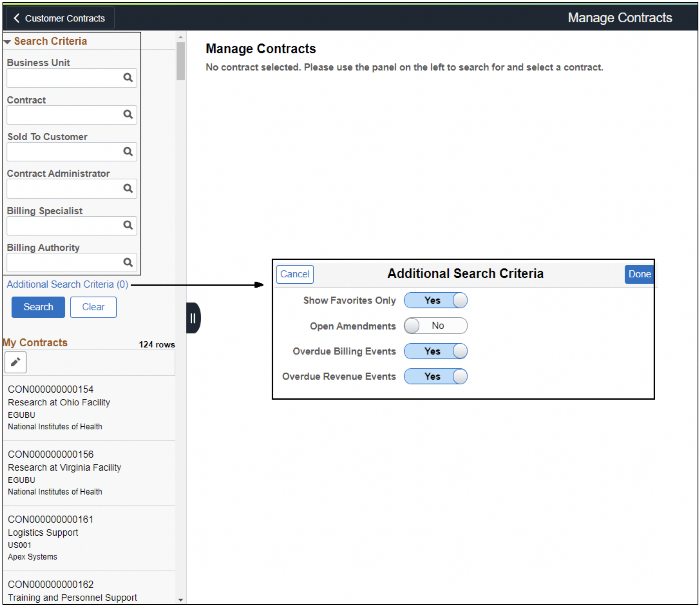Open the Contract lookup magnifier
Image resolution: width=700 pixels, height=606 pixels.
pyautogui.click(x=128, y=115)
